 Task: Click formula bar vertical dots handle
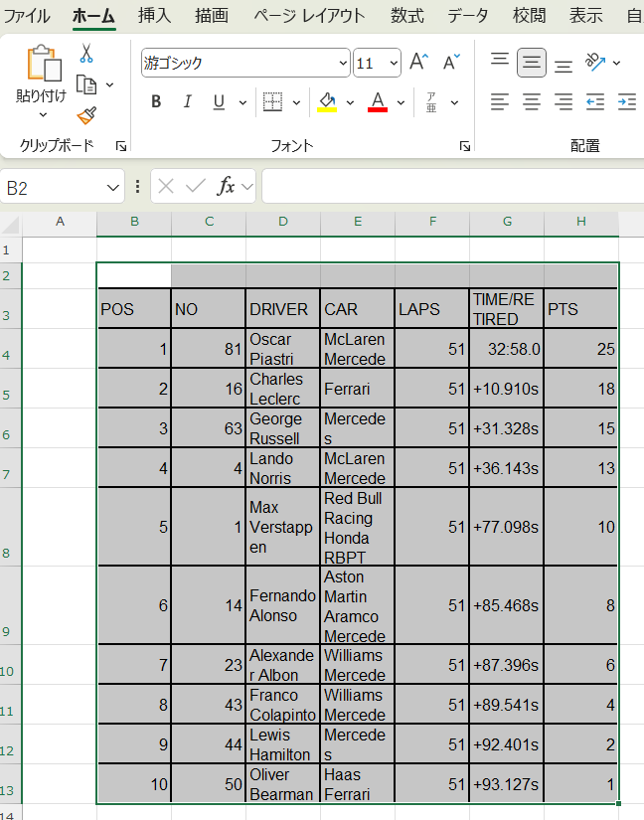(x=137, y=186)
